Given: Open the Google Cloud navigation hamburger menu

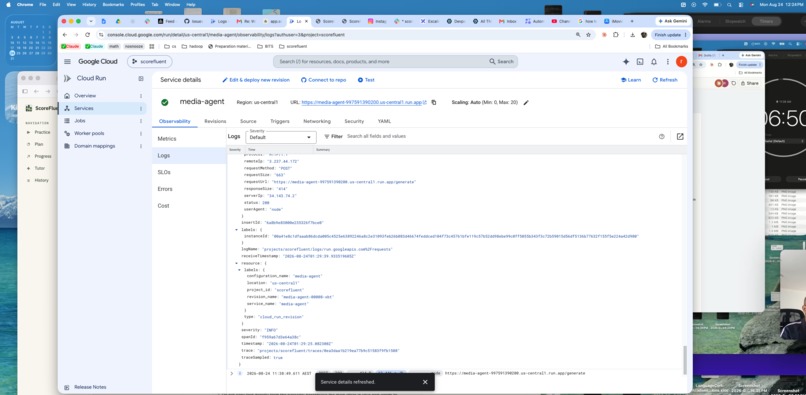Looking at the screenshot, I should (67, 62).
